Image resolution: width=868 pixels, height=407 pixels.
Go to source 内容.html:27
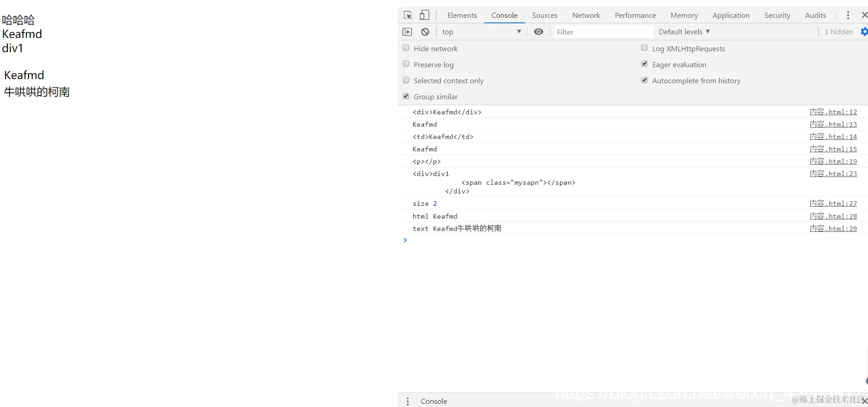click(x=833, y=203)
